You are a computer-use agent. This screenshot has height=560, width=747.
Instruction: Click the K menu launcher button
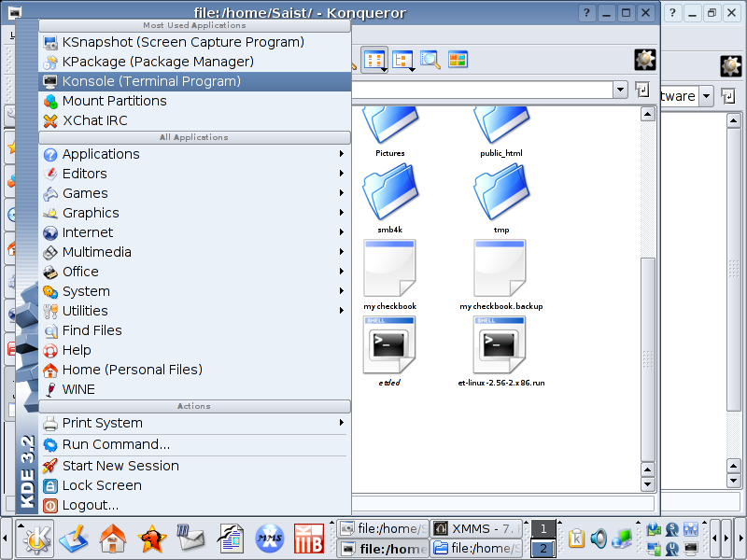coord(35,539)
